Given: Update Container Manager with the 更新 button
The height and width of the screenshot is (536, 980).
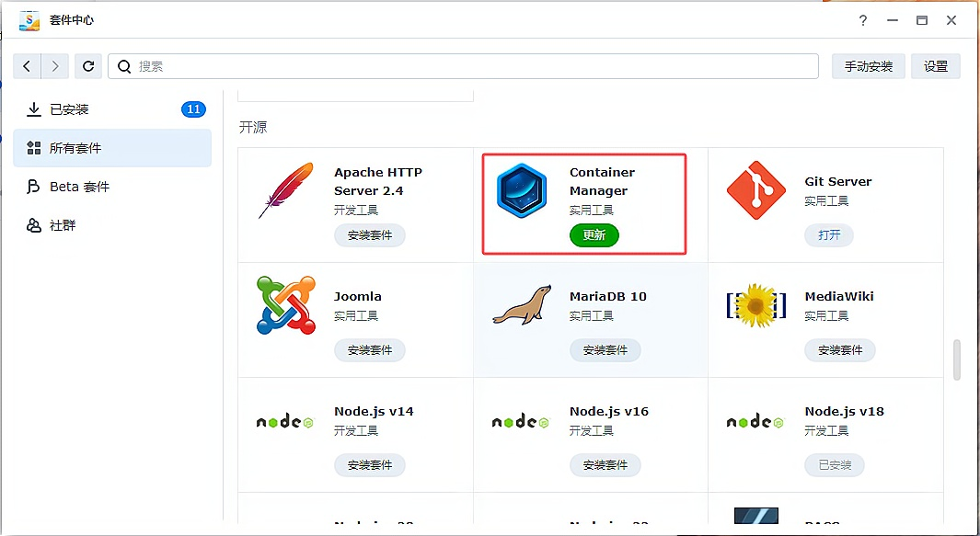Looking at the screenshot, I should [x=594, y=235].
